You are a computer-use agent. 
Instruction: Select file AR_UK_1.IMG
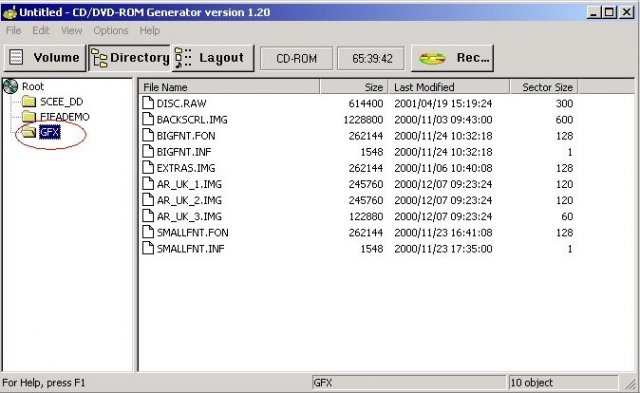click(x=189, y=184)
